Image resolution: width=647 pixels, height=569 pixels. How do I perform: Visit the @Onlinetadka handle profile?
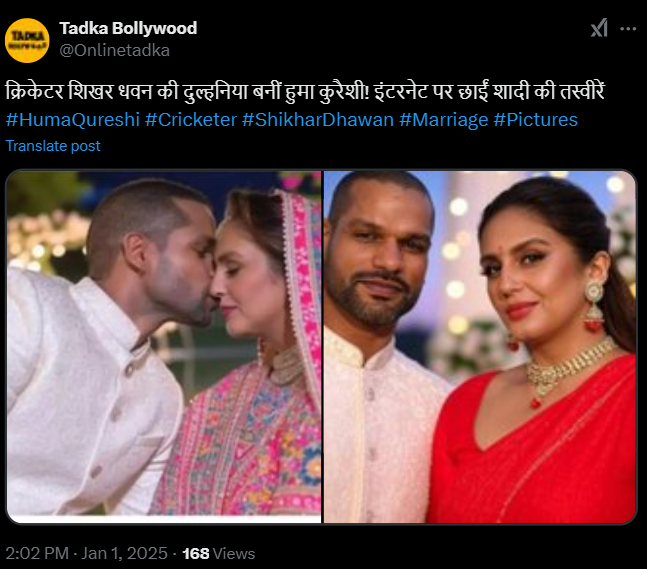click(115, 50)
